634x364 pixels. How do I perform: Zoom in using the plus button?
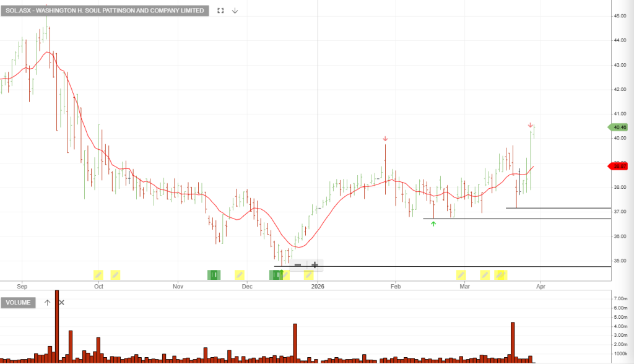(x=315, y=266)
